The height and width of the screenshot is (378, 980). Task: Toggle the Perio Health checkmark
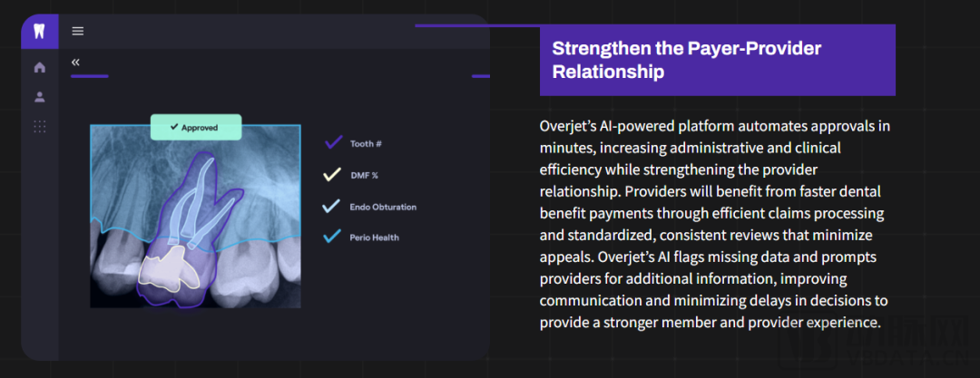point(332,237)
